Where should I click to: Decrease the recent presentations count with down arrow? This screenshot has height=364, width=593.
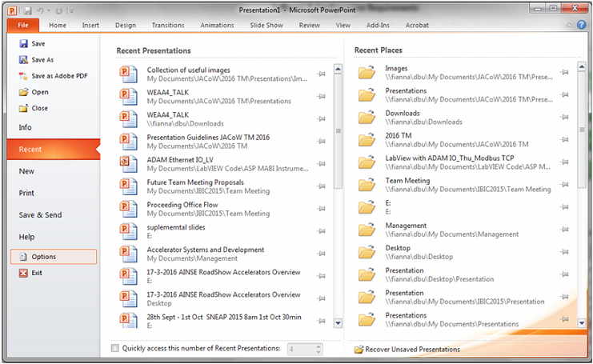[x=319, y=352]
